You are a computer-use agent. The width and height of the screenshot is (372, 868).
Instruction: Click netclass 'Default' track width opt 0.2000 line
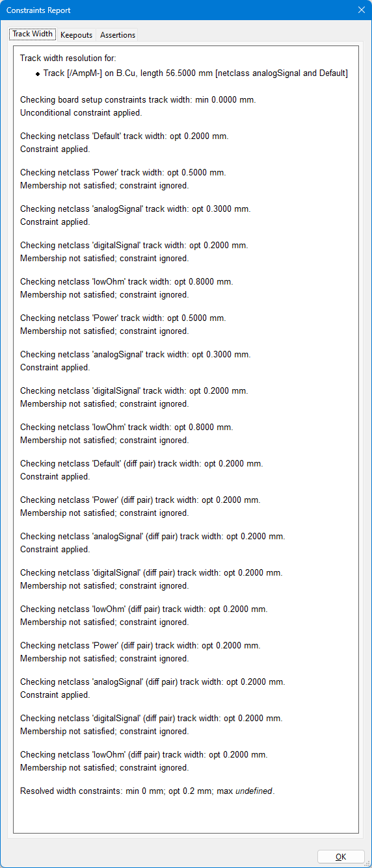point(124,136)
